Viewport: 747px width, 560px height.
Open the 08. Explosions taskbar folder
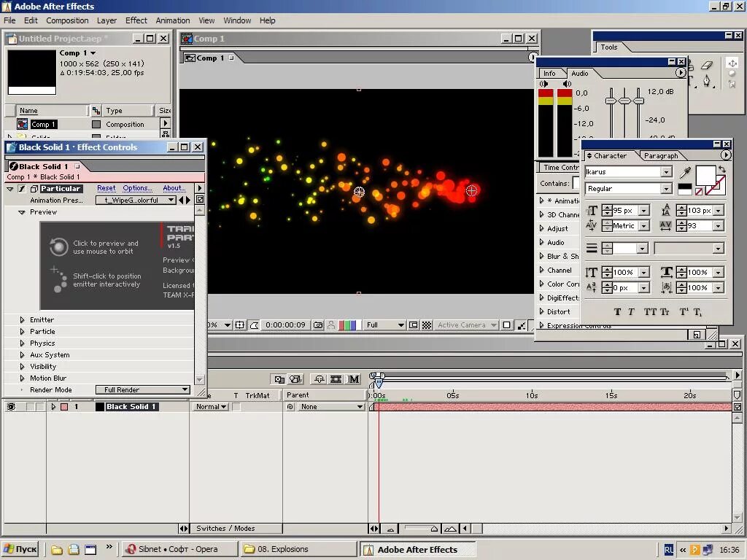pos(298,550)
